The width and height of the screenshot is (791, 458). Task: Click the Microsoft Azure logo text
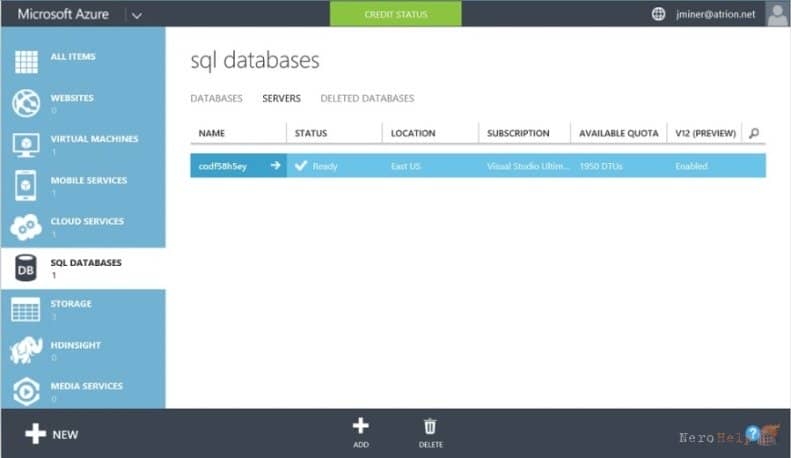[63, 14]
